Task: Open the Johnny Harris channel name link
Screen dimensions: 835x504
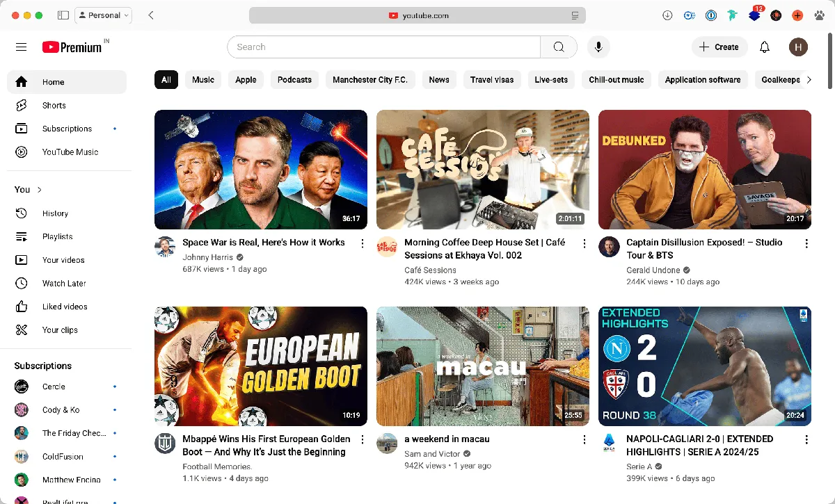Action: tap(207, 257)
